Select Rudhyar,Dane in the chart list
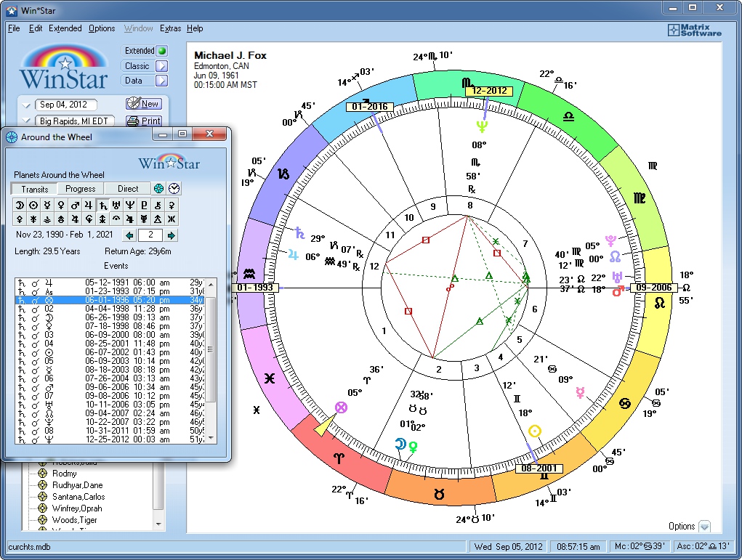 coord(77,484)
